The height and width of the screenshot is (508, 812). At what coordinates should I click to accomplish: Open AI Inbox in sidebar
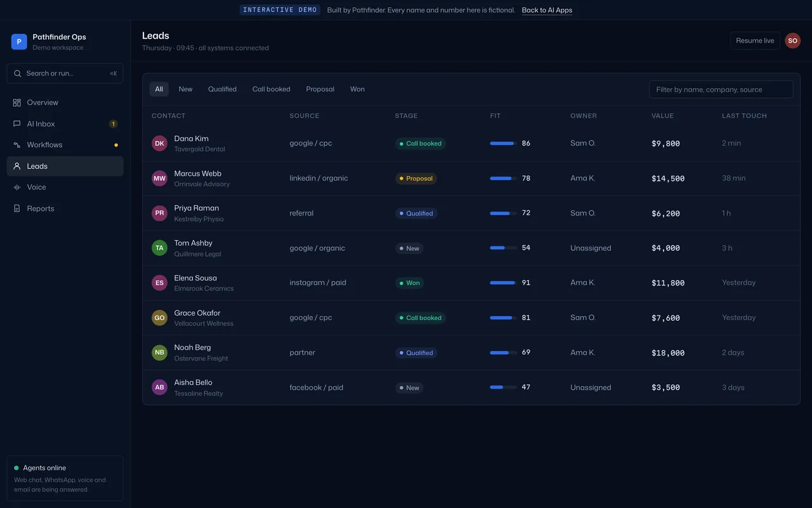[x=65, y=124]
